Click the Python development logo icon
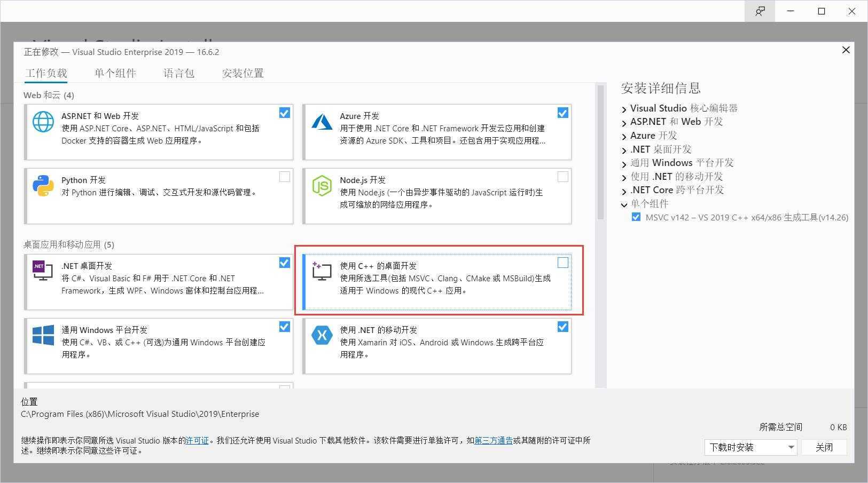Image resolution: width=868 pixels, height=483 pixels. pos(43,186)
